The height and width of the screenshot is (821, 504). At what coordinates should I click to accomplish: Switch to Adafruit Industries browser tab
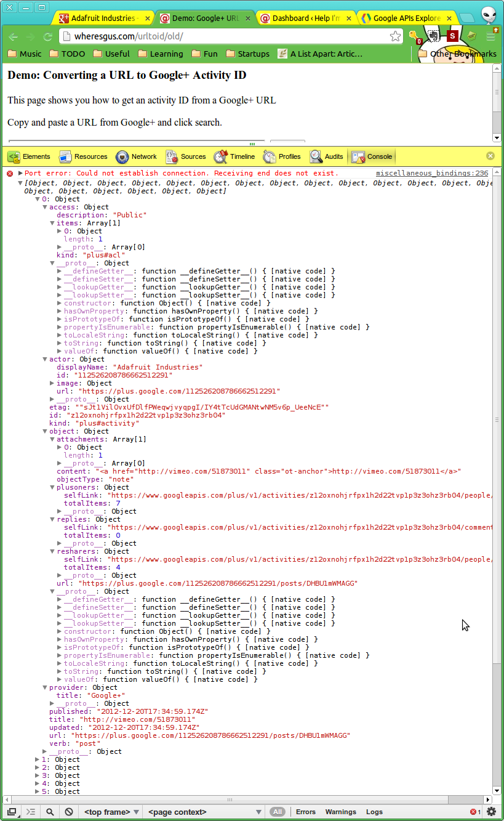pyautogui.click(x=102, y=18)
